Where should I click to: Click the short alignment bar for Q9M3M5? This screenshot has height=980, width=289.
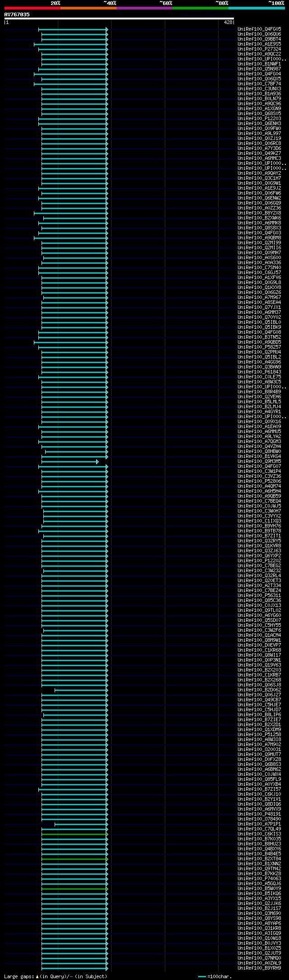tap(70, 462)
